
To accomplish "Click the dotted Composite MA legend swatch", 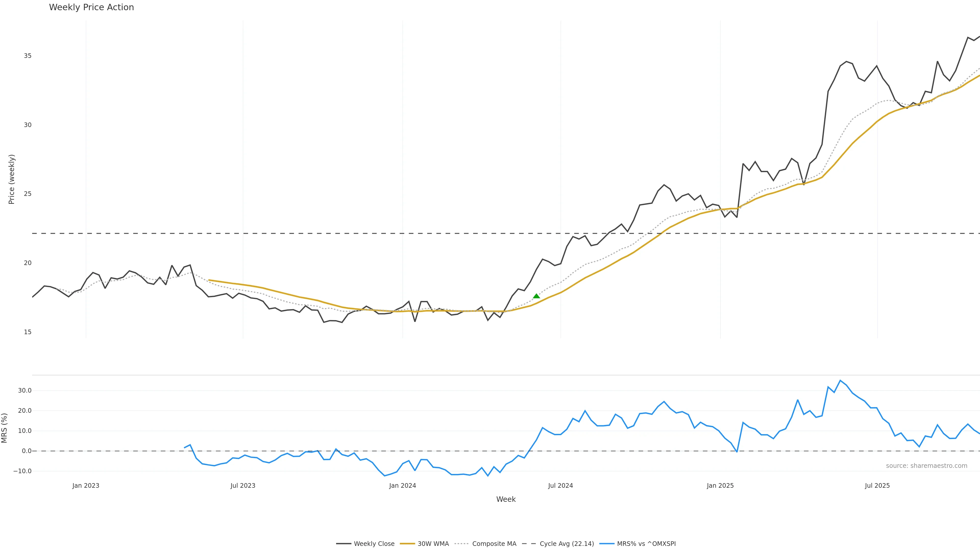I will click(x=461, y=544).
